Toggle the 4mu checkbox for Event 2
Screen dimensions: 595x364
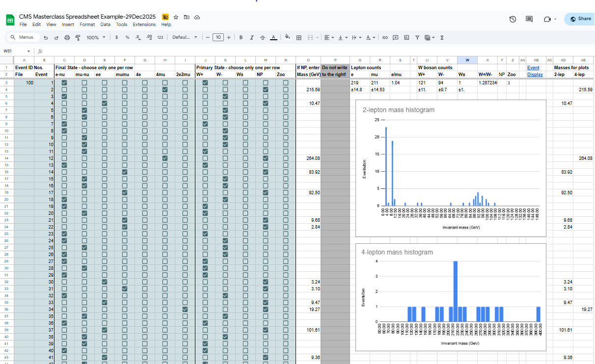(x=165, y=90)
